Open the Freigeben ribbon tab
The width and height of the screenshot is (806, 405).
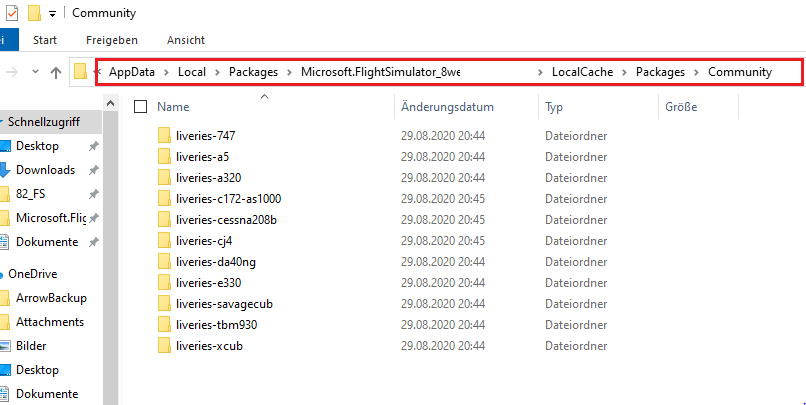[112, 40]
